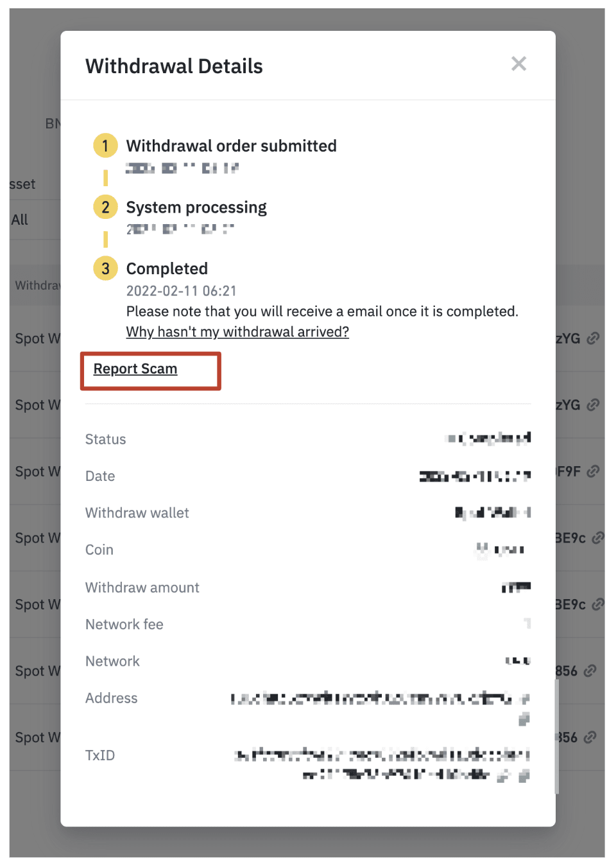Open the TxID link icon

click(504, 776)
